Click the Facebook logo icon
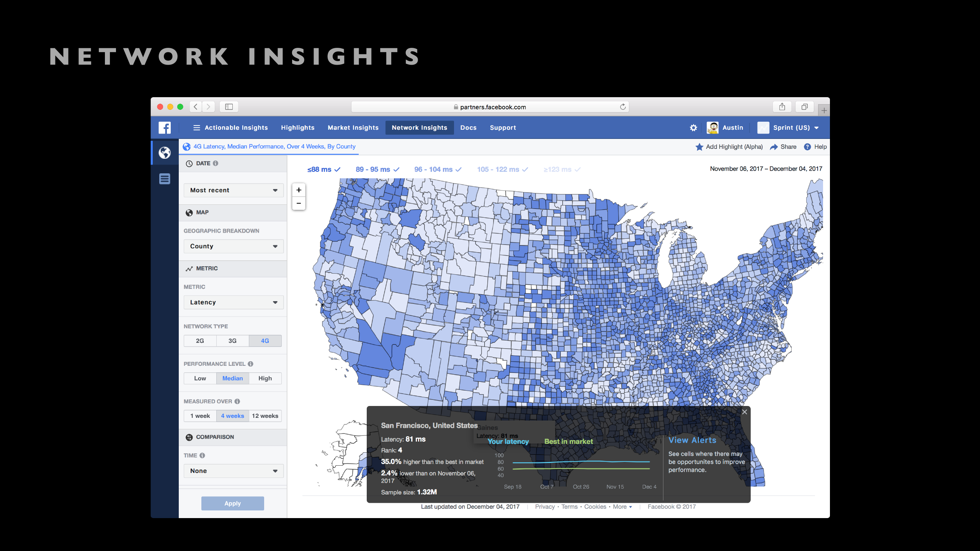The image size is (980, 551). click(x=165, y=127)
